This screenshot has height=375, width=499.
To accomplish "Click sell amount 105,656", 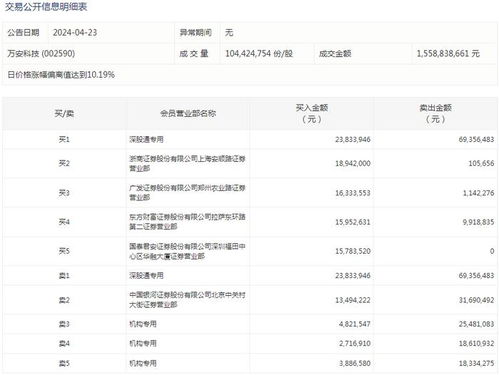I will (481, 163).
